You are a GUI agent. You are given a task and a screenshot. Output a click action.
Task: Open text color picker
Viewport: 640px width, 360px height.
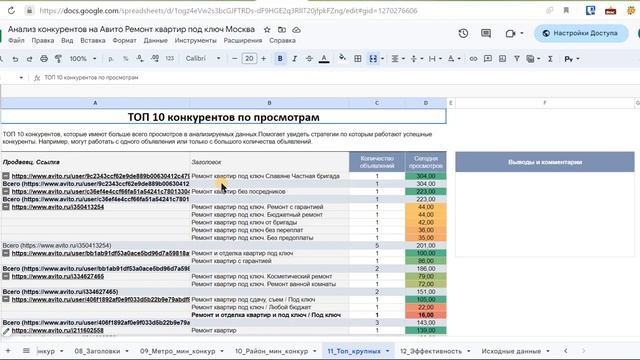(324, 59)
